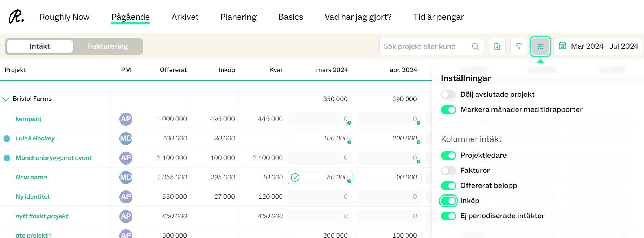Click the MD avatar for Luleå Hockey
The height and width of the screenshot is (238, 644).
coord(126,138)
